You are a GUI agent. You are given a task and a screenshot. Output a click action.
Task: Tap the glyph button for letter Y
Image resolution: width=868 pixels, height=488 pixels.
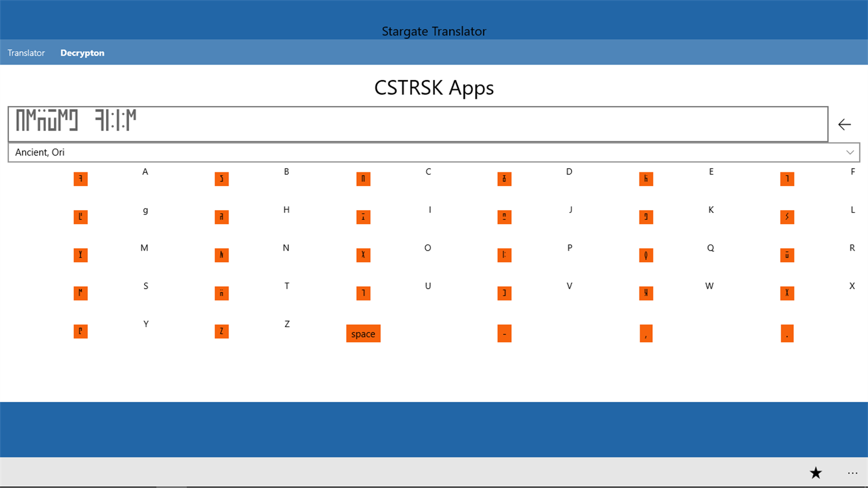click(81, 331)
